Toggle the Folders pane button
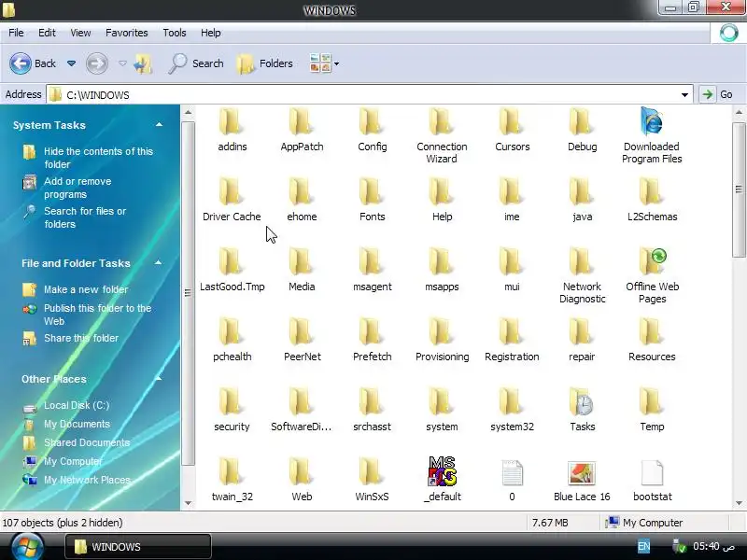The image size is (747, 560). tap(265, 63)
